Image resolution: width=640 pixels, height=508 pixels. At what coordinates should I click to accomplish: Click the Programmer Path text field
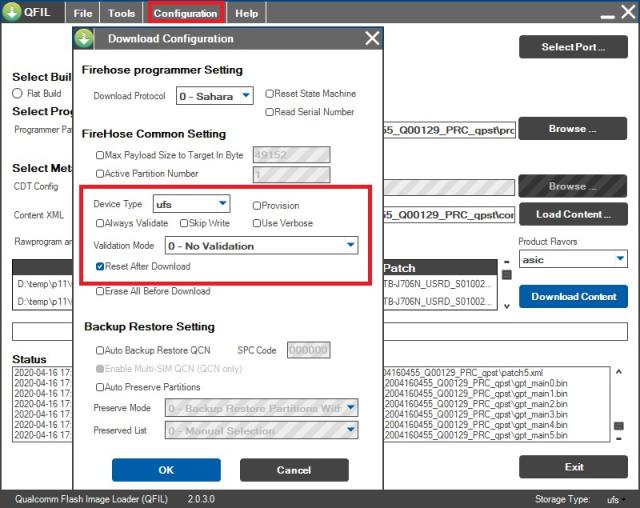tap(449, 130)
